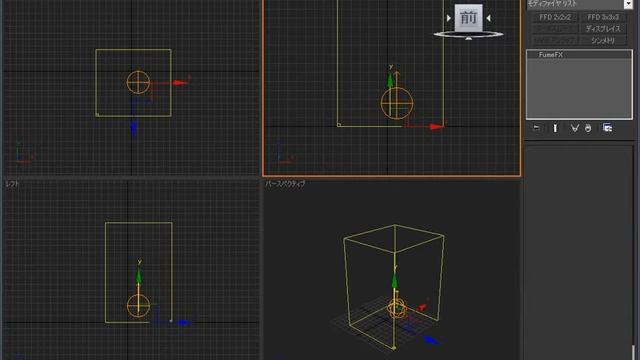Click blue Z-axis arrow in left viewport
This screenshot has height=360, width=640.
(x=184, y=323)
